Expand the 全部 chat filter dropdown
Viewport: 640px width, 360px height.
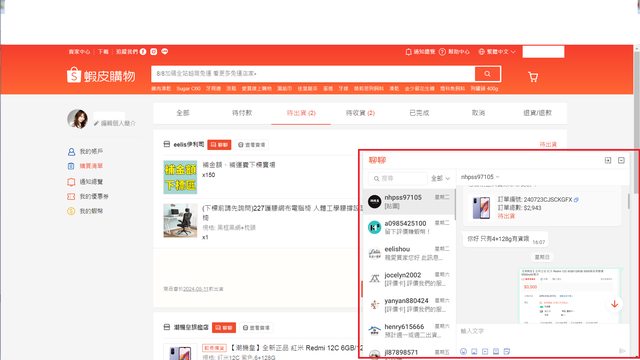(x=440, y=178)
